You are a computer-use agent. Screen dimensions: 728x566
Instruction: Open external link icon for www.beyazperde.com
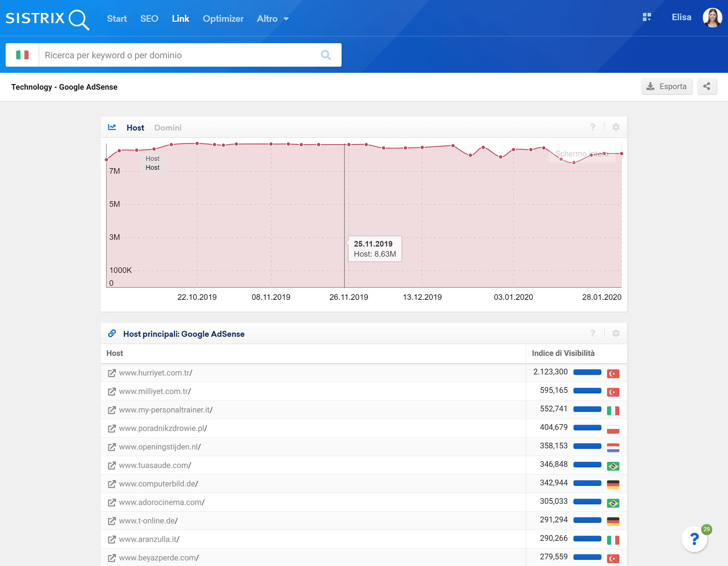[112, 558]
